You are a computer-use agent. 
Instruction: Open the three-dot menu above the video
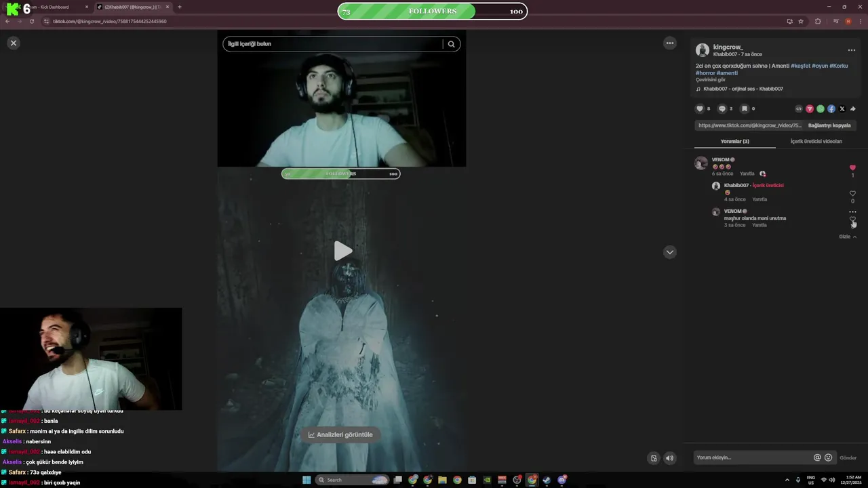click(x=670, y=43)
